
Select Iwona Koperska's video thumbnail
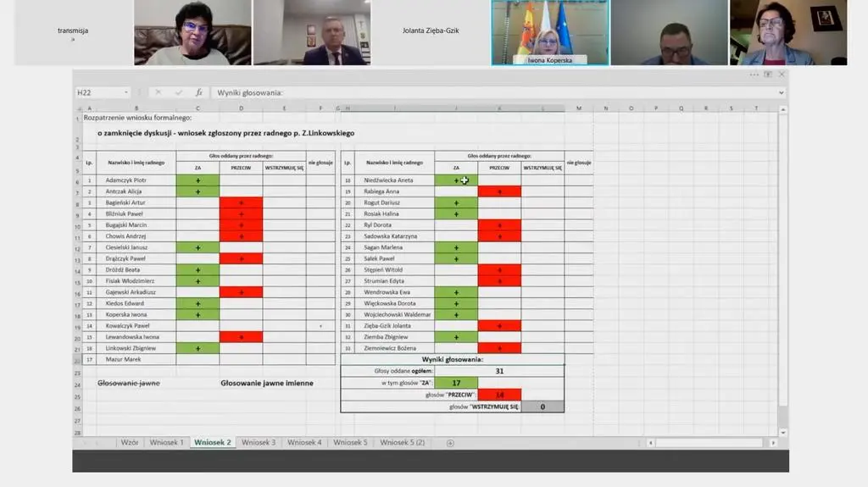click(x=549, y=32)
